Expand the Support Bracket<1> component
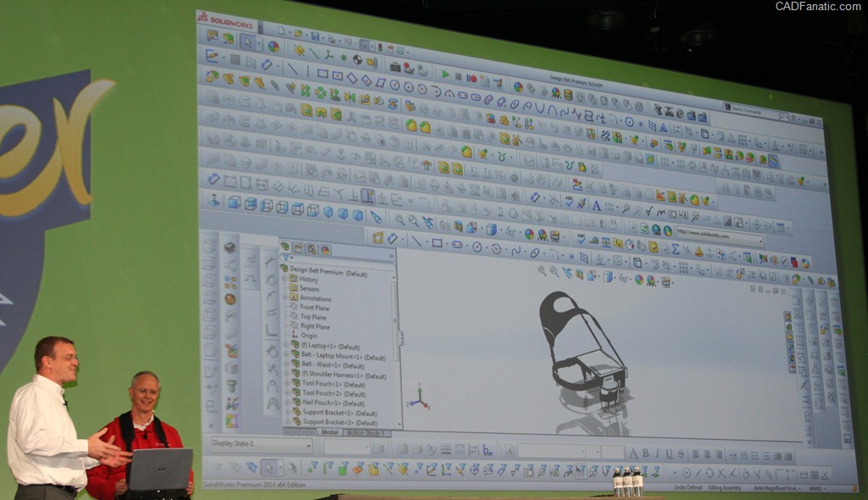This screenshot has width=868, height=500. [287, 412]
